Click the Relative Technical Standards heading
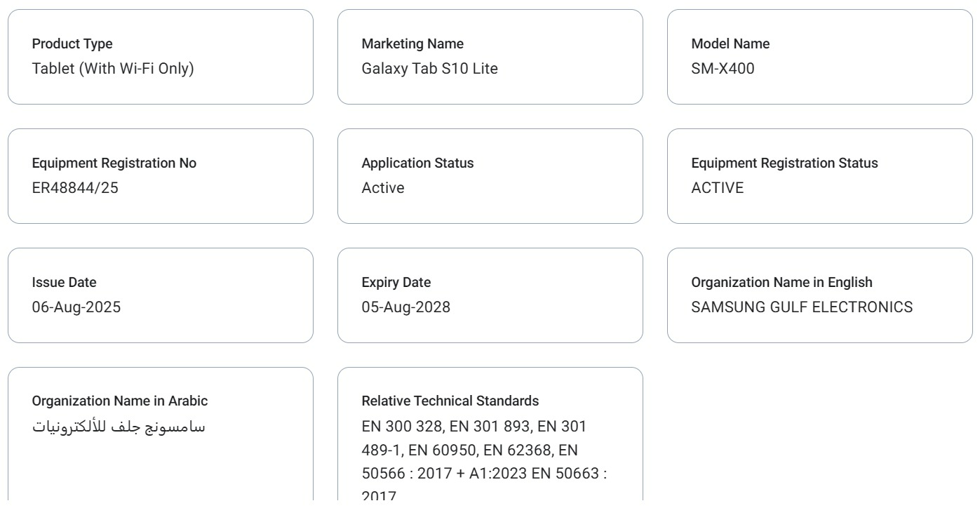 click(450, 401)
